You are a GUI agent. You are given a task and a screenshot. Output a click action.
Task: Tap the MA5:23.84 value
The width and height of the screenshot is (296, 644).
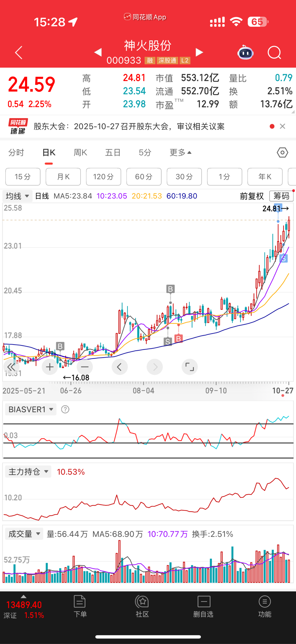(73, 196)
